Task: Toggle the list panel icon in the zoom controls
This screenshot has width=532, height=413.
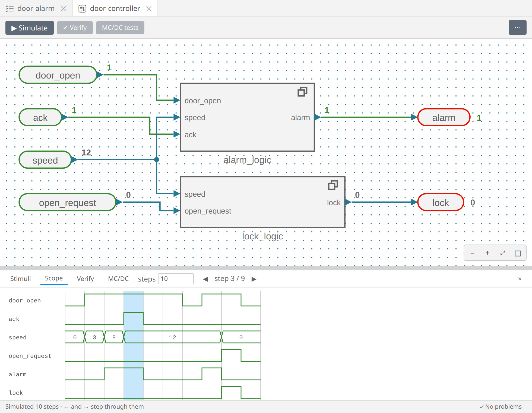Action: point(518,253)
